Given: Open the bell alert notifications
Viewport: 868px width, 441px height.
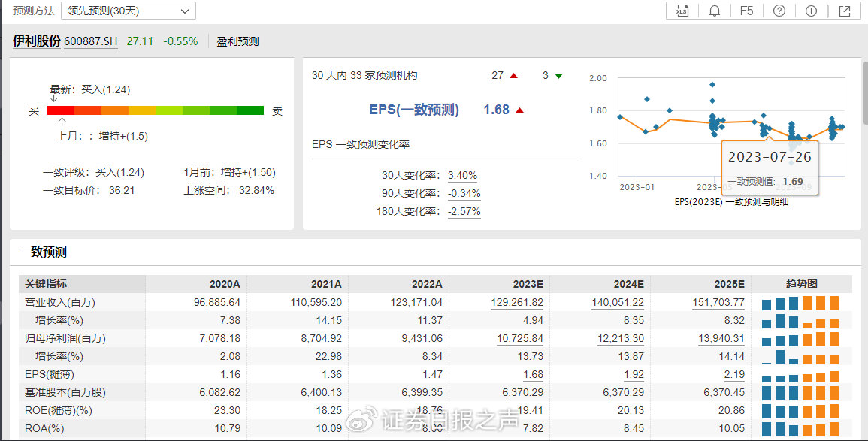Looking at the screenshot, I should point(714,11).
